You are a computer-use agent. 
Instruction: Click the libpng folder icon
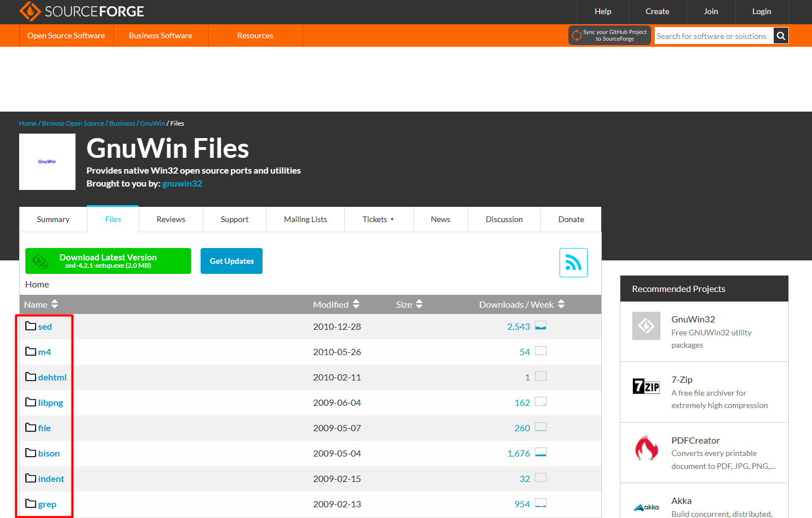click(31, 402)
